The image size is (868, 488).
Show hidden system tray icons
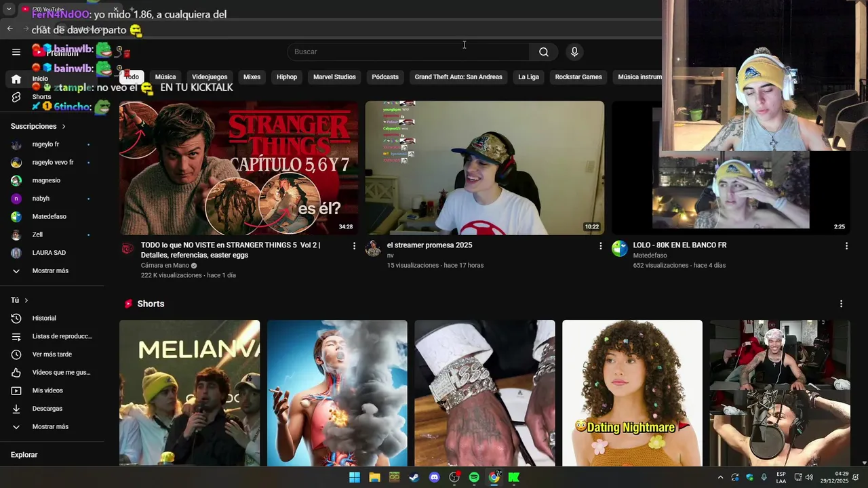pos(720,477)
